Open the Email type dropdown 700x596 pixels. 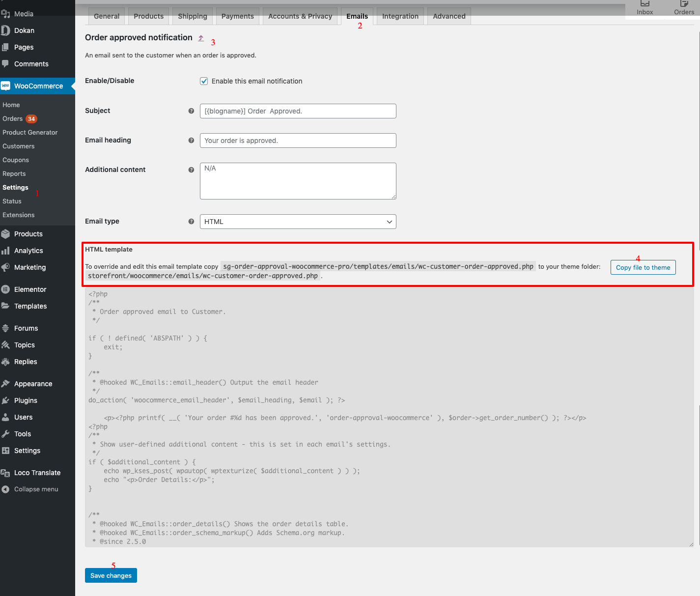click(298, 222)
